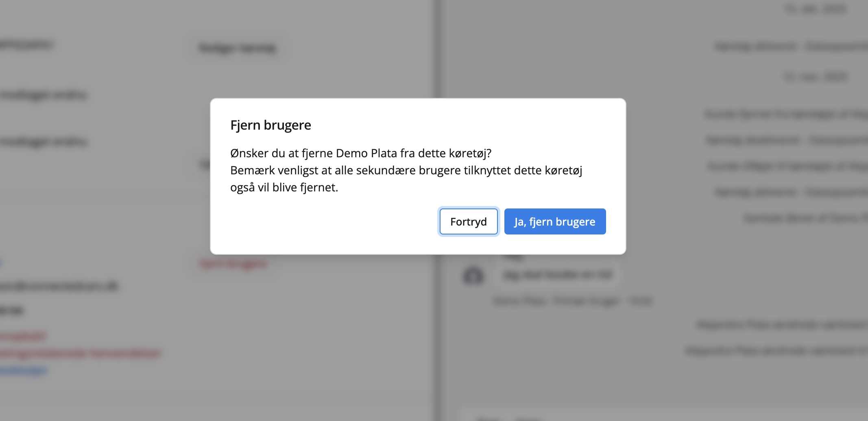868x421 pixels.
Task: Click the second blurred date label on the right
Action: 816,76
